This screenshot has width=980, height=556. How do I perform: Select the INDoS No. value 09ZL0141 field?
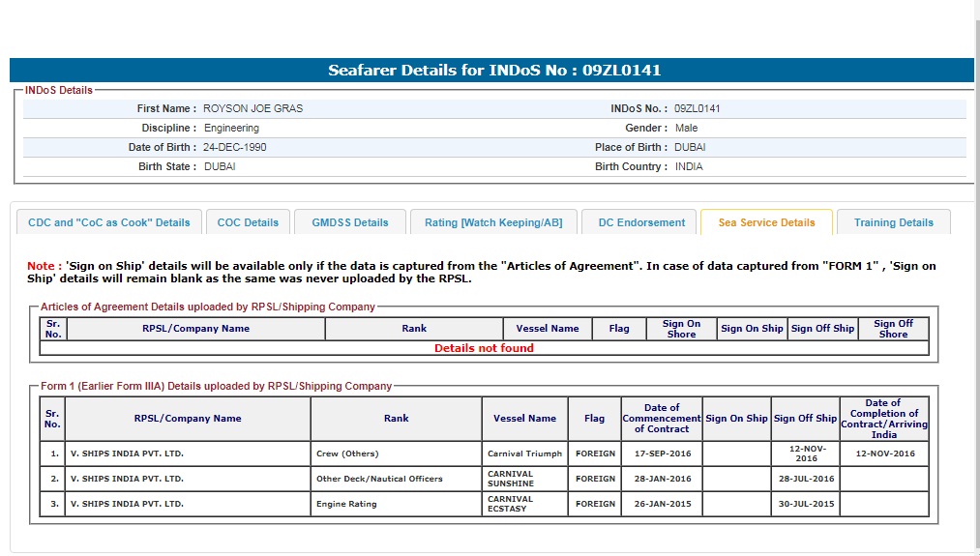(698, 109)
